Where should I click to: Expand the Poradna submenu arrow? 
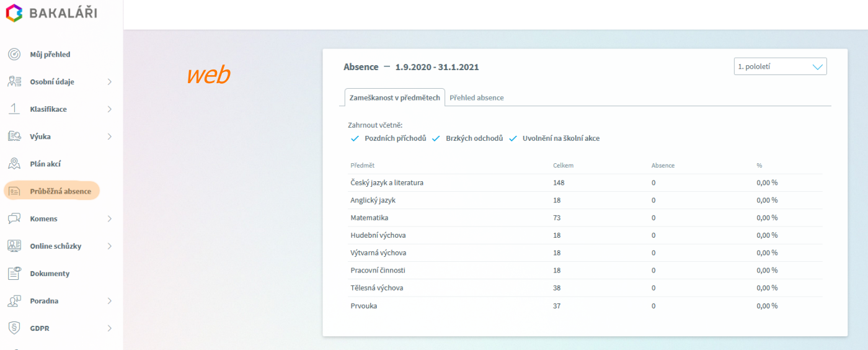pyautogui.click(x=110, y=301)
